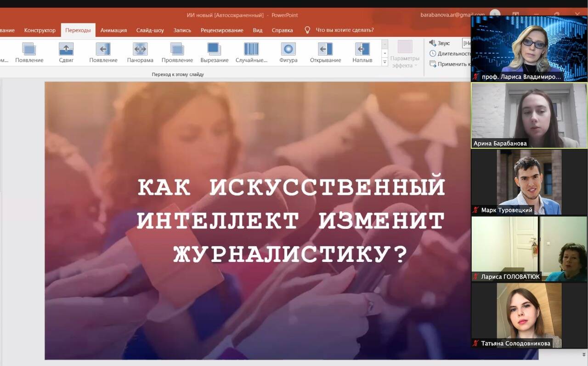Click the 'ИИ новый [Автосохраненный]' window title

[x=224, y=15]
